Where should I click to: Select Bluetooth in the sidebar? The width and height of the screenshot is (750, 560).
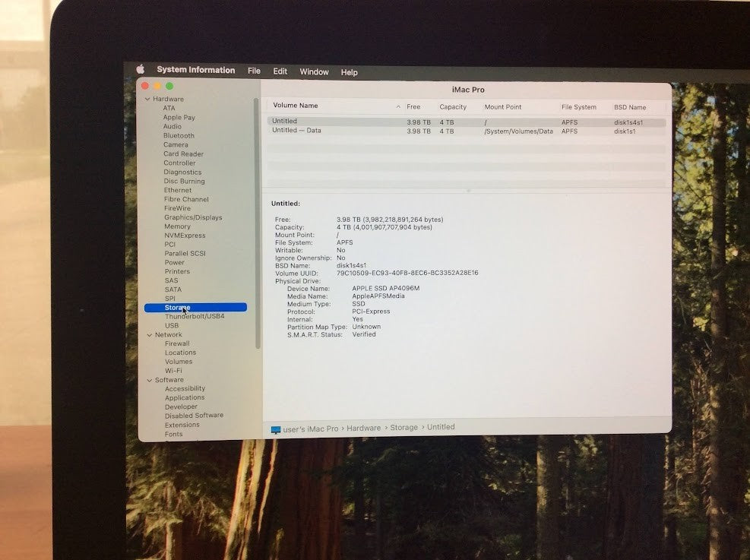click(x=179, y=135)
